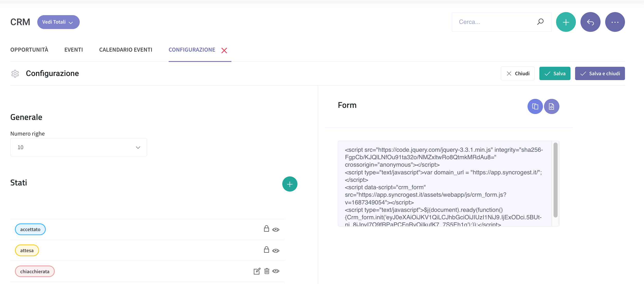The height and width of the screenshot is (284, 644).
Task: Click the Chiudi button
Action: [x=518, y=73]
